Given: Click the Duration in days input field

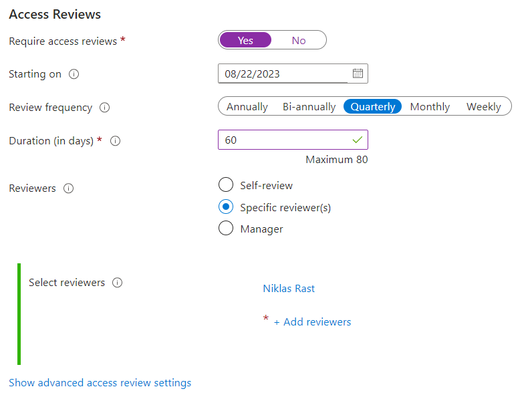Looking at the screenshot, I should pos(284,140).
